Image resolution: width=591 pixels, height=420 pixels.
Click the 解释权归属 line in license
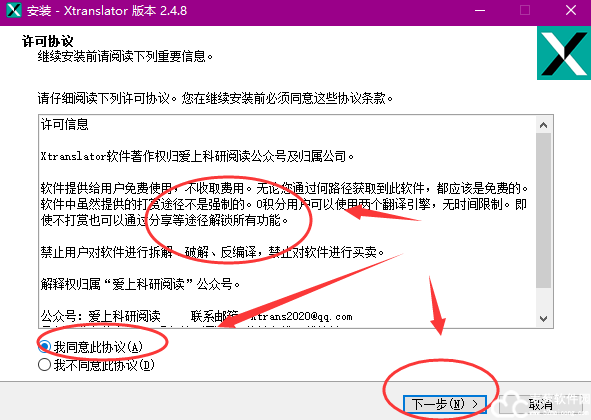pos(140,284)
